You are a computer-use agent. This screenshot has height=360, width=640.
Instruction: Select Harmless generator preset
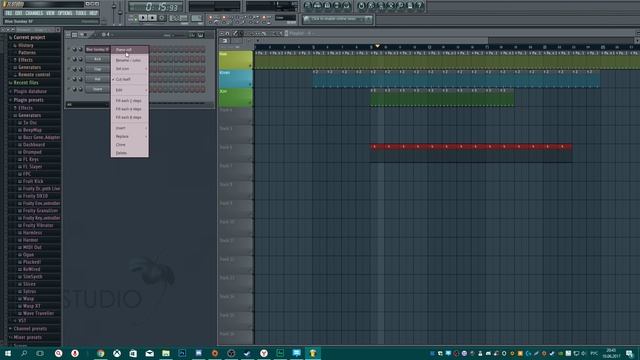pyautogui.click(x=32, y=233)
